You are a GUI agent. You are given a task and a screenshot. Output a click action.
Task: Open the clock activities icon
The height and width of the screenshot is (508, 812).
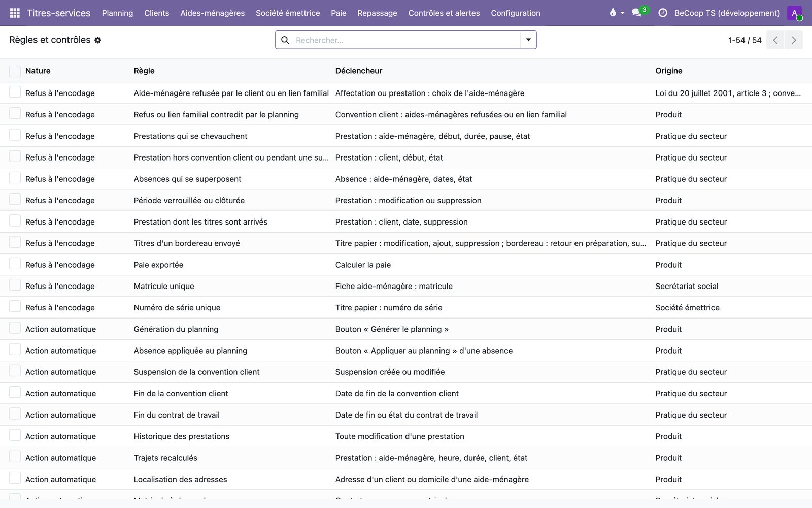tap(663, 13)
